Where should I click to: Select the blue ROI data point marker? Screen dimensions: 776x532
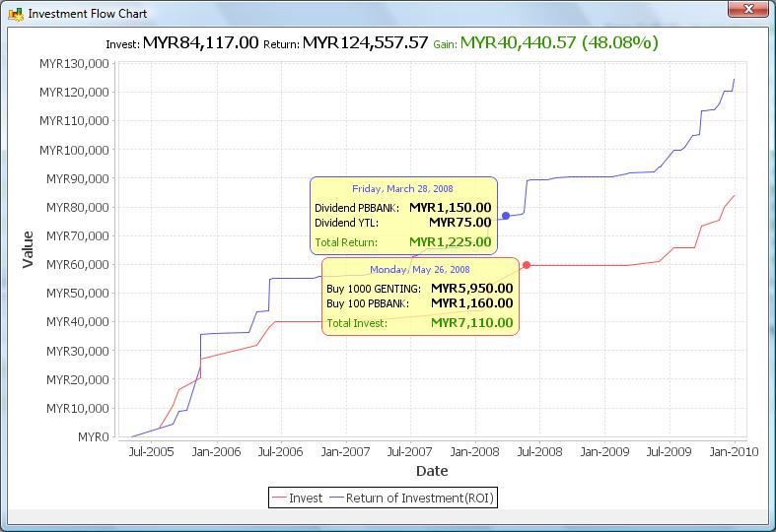click(x=506, y=216)
